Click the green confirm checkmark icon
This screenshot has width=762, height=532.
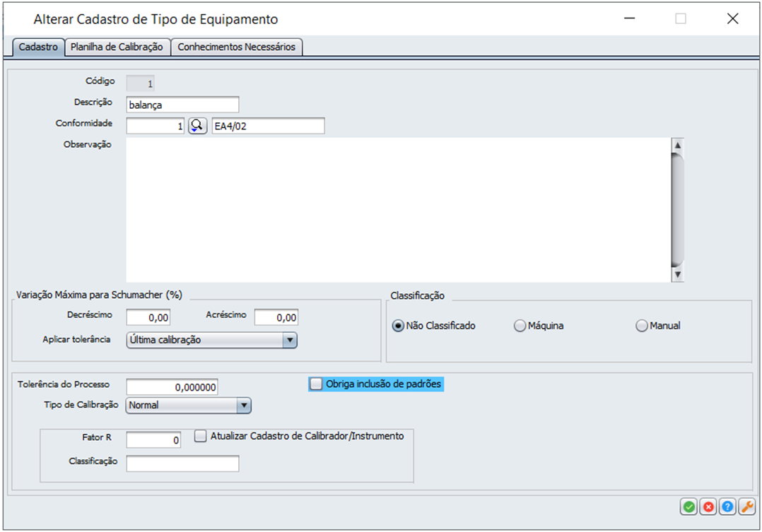click(688, 507)
